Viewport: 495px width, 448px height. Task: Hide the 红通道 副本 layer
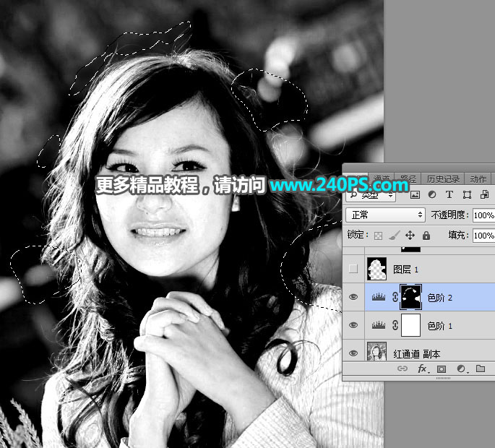click(x=353, y=353)
